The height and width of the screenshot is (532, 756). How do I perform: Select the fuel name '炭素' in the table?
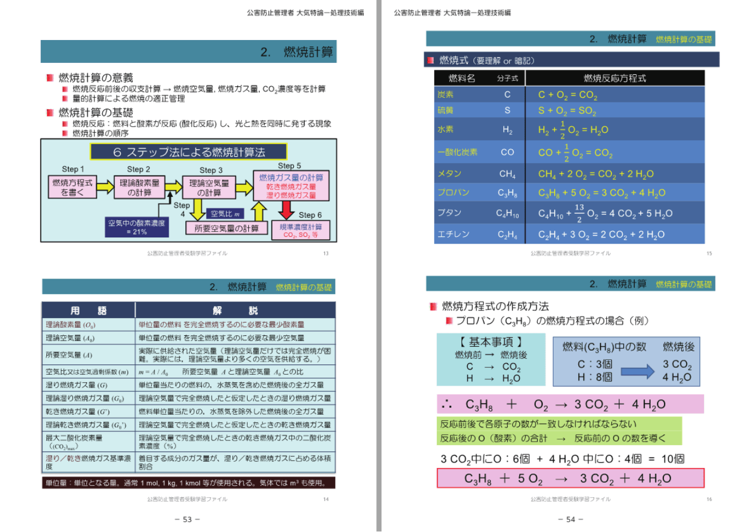[x=445, y=94]
